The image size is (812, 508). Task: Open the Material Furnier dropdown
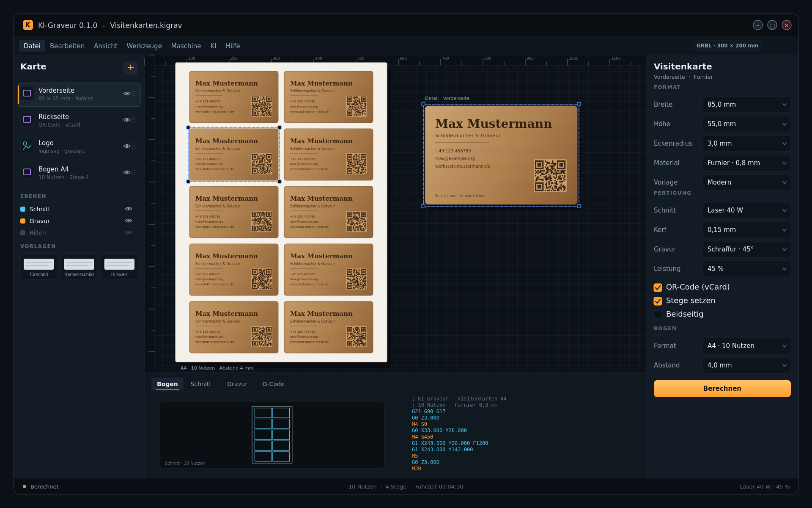click(746, 163)
